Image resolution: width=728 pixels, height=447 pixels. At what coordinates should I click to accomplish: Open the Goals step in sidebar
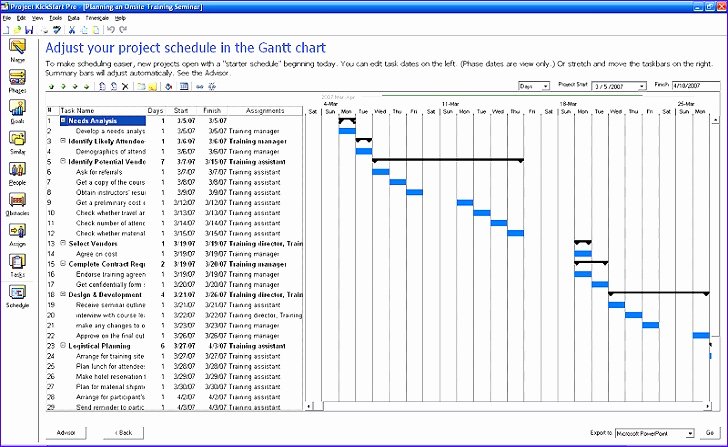[x=17, y=112]
